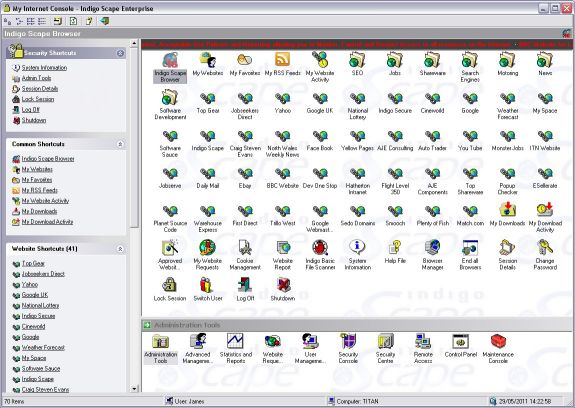Open the Security Centre icon
This screenshot has height=408, width=575.
[385, 348]
